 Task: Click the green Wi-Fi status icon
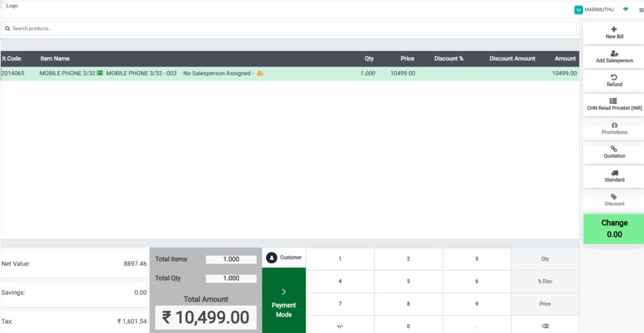626,9
